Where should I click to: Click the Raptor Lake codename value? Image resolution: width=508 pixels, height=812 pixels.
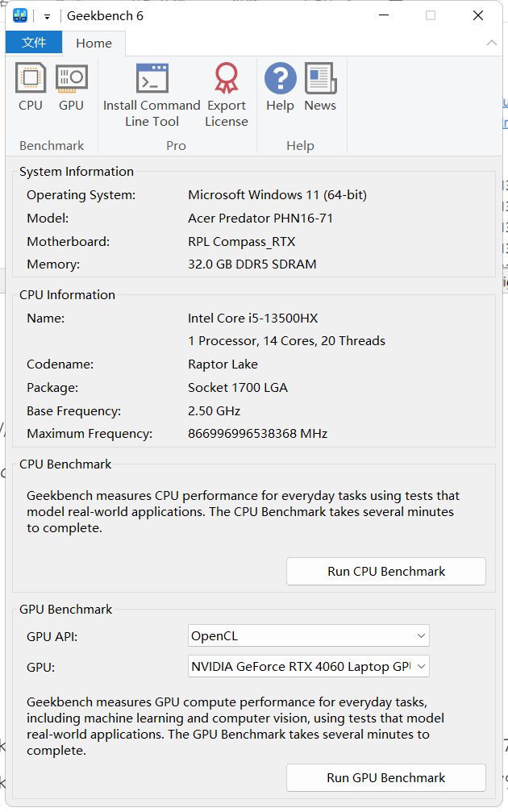point(223,364)
